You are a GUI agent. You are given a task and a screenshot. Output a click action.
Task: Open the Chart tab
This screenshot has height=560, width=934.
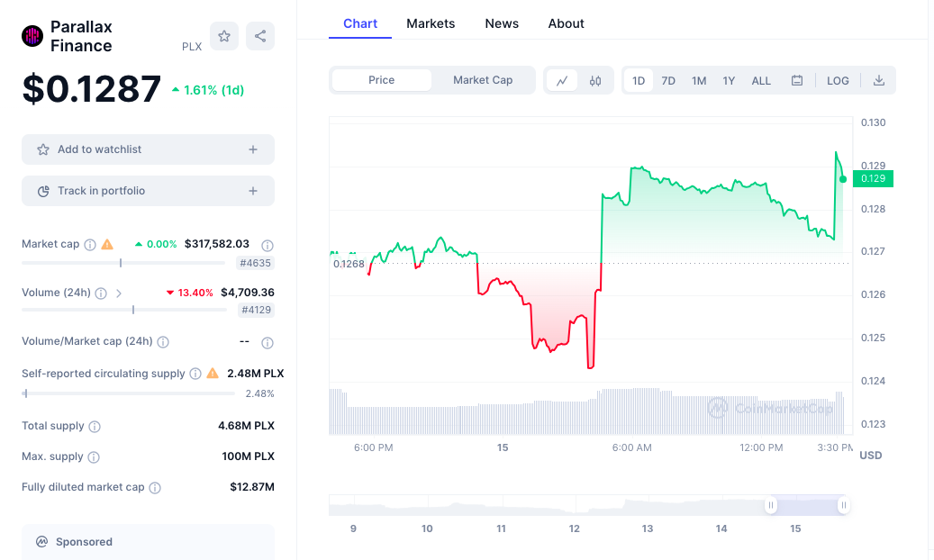pyautogui.click(x=360, y=23)
